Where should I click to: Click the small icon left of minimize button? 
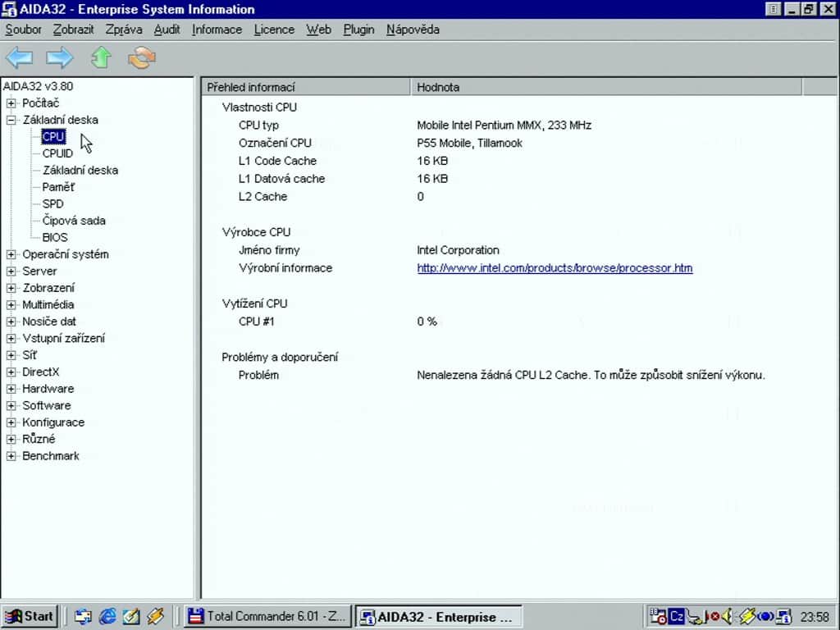(x=773, y=9)
